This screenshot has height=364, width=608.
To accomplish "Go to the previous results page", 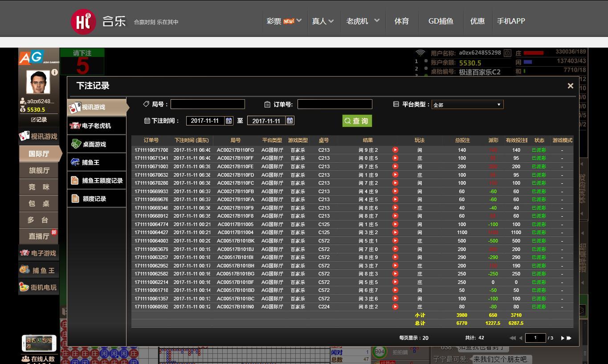I will click(520, 338).
